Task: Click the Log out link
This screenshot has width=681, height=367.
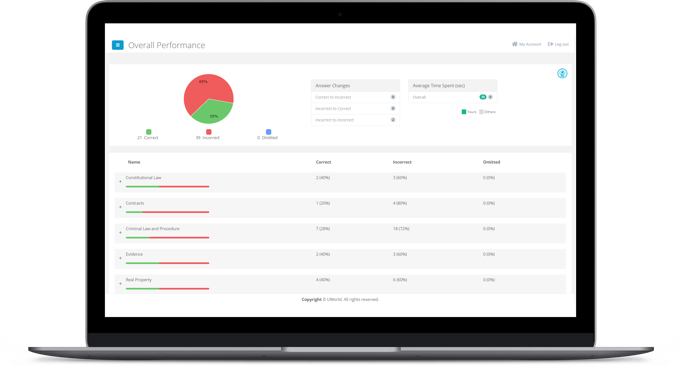Action: (562, 44)
